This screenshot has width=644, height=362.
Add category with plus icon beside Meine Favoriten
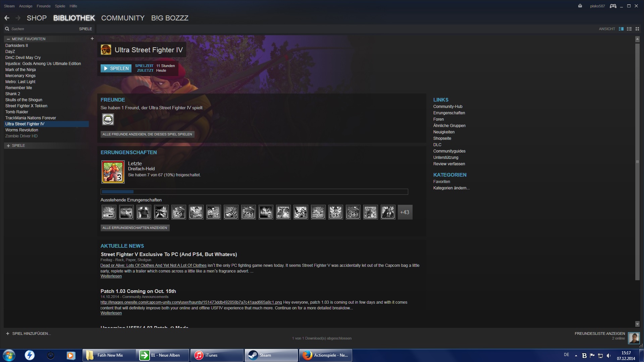click(92, 39)
